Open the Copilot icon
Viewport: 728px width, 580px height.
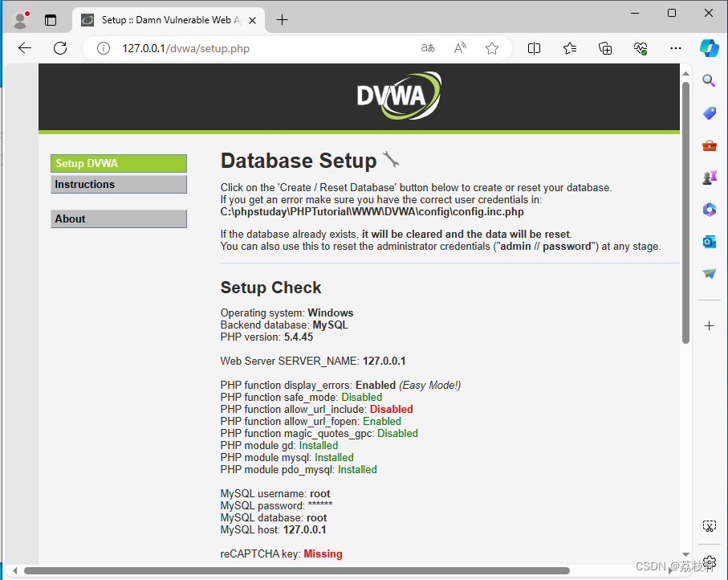[x=710, y=48]
